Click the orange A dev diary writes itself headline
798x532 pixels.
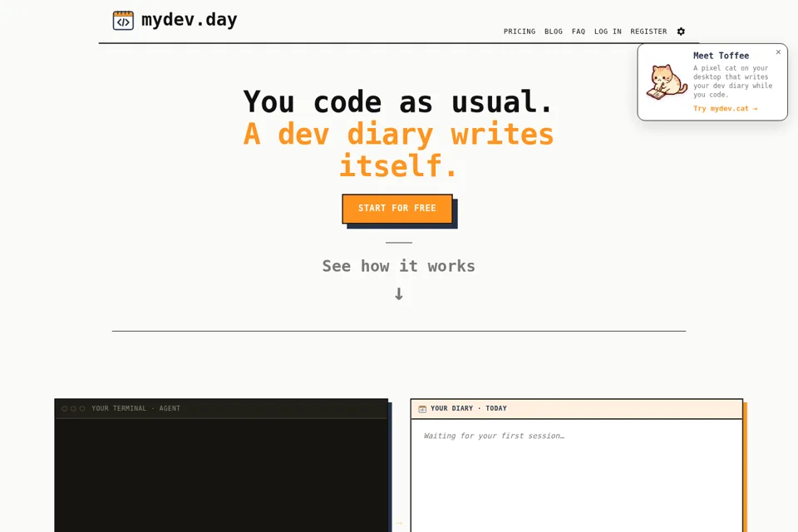click(x=398, y=150)
